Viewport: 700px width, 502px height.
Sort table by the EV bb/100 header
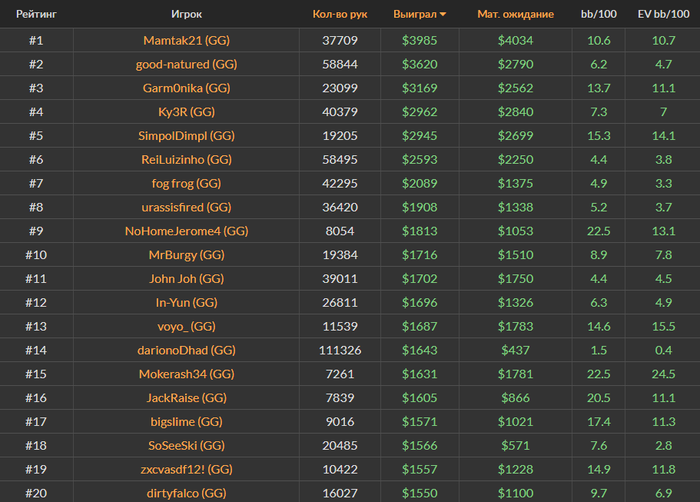663,15
